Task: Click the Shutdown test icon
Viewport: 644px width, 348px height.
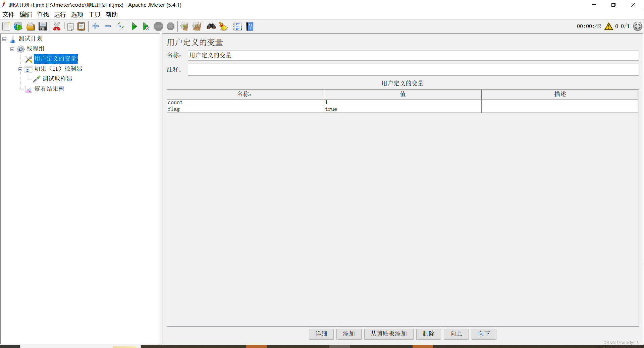Action: [171, 26]
